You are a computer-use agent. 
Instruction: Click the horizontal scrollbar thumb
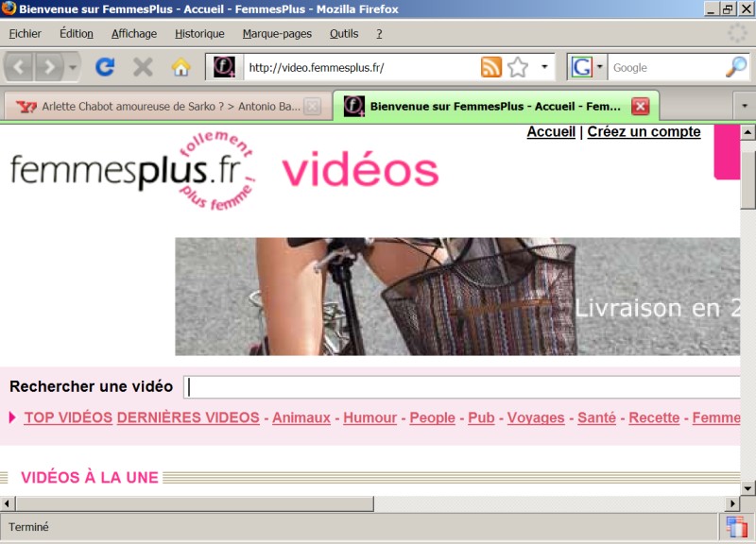coord(195,503)
